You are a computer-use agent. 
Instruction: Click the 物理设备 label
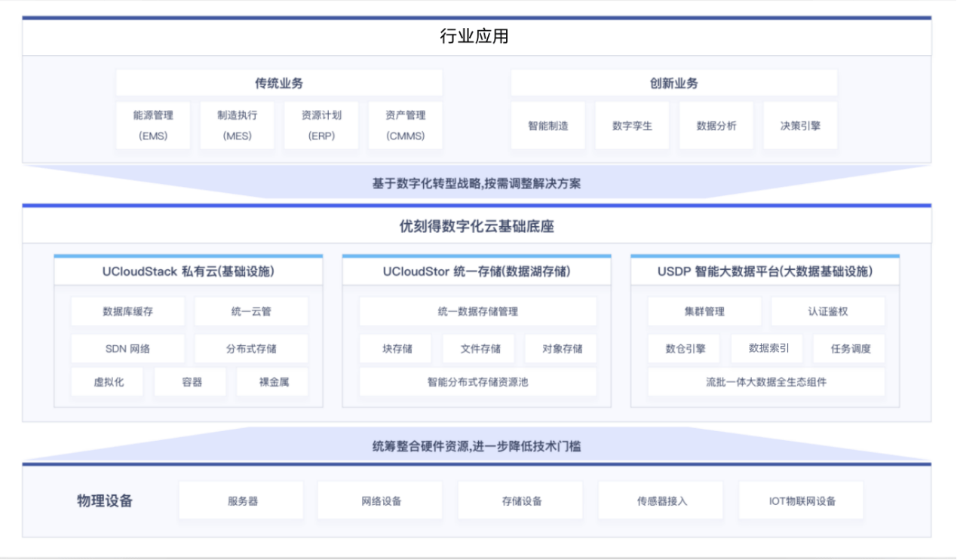coord(105,500)
